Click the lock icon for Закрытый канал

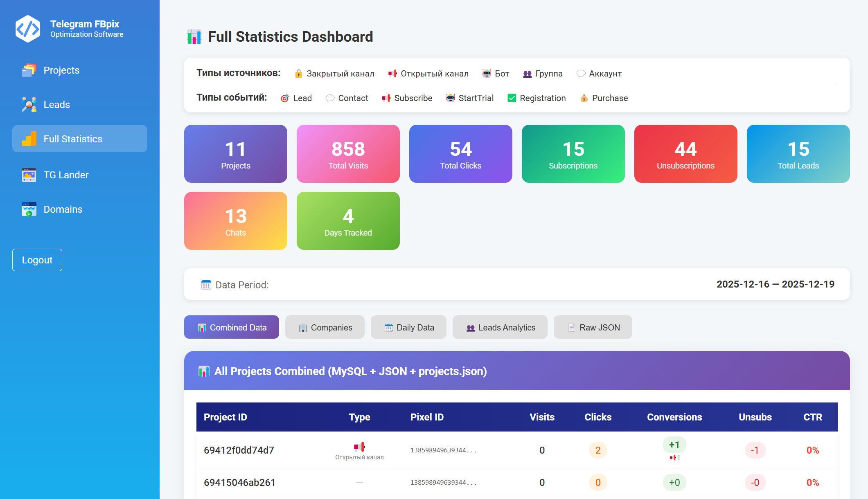(298, 74)
